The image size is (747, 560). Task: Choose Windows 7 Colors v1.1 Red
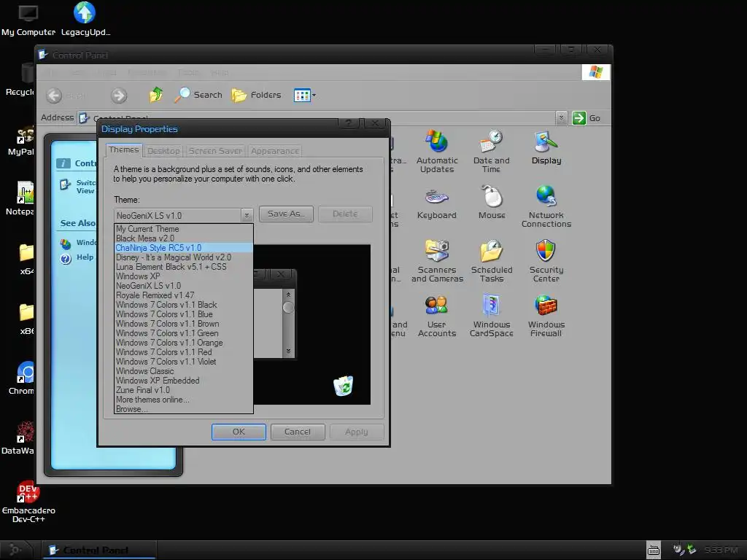[x=183, y=352]
